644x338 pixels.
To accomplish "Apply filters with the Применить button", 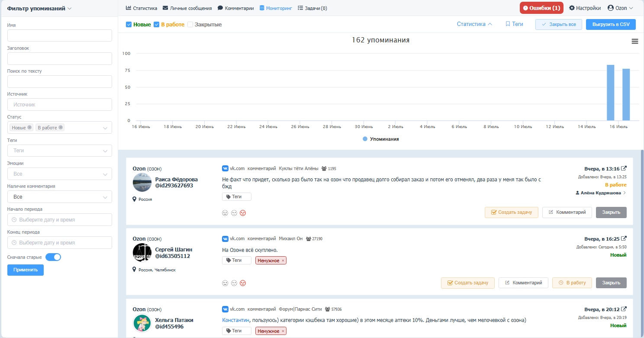I will pyautogui.click(x=26, y=270).
